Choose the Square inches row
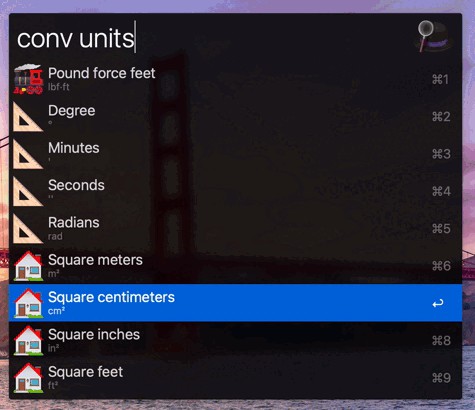This screenshot has width=475, height=410. coord(235,341)
